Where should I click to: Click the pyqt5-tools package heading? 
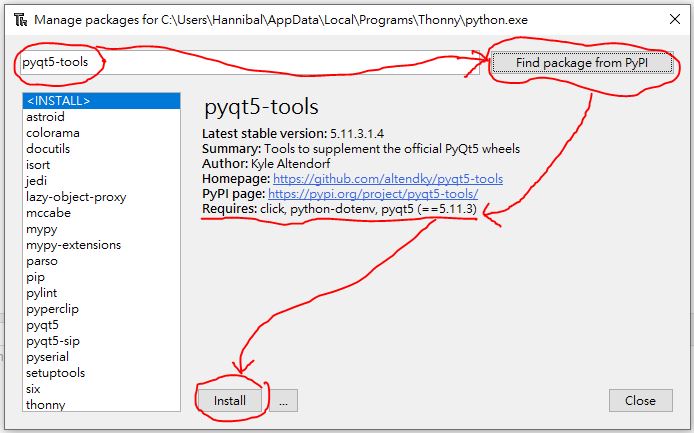coord(261,107)
